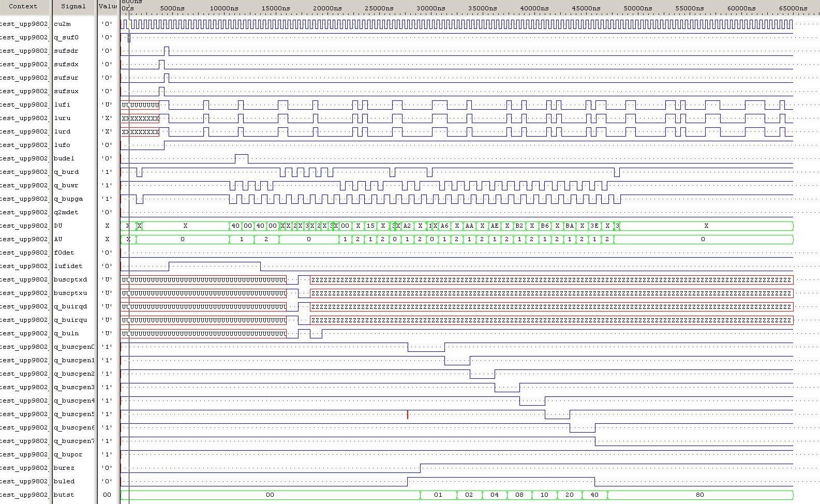This screenshot has width=820, height=504.
Task: Click the DU bus segment showing AA
Action: [469, 226]
